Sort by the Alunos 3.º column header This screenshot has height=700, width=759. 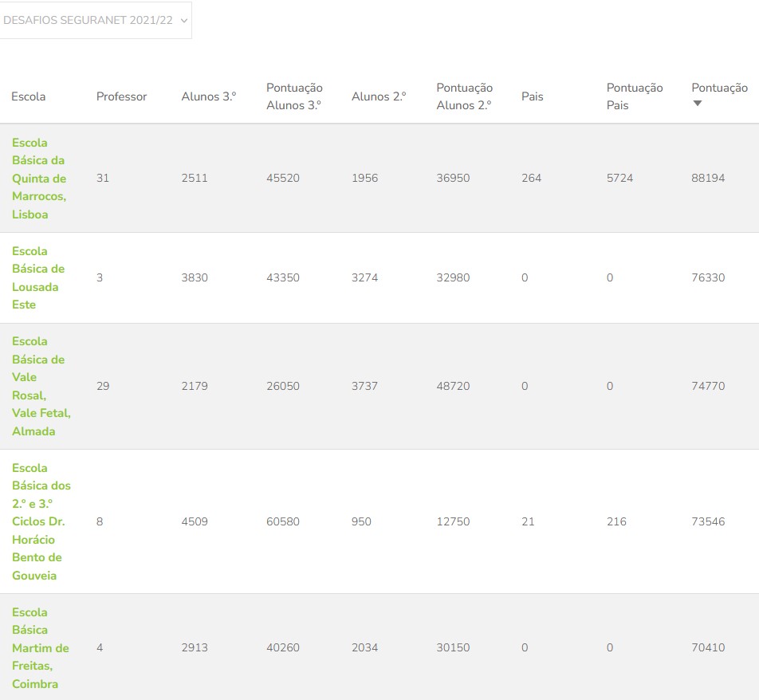click(209, 96)
